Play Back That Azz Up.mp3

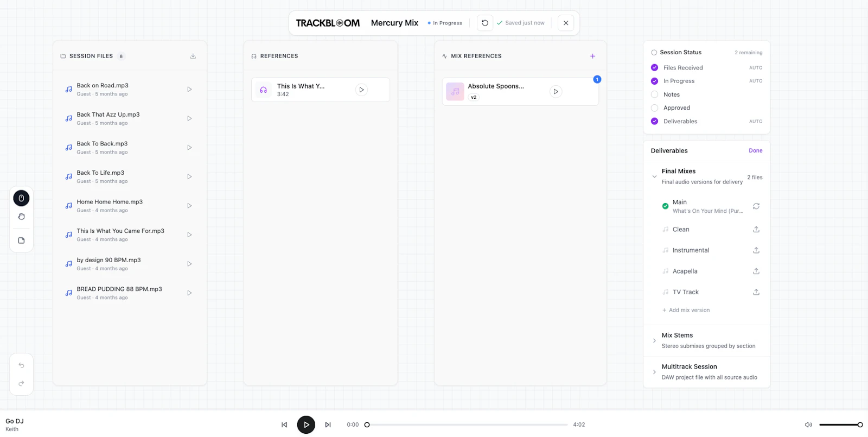189,118
